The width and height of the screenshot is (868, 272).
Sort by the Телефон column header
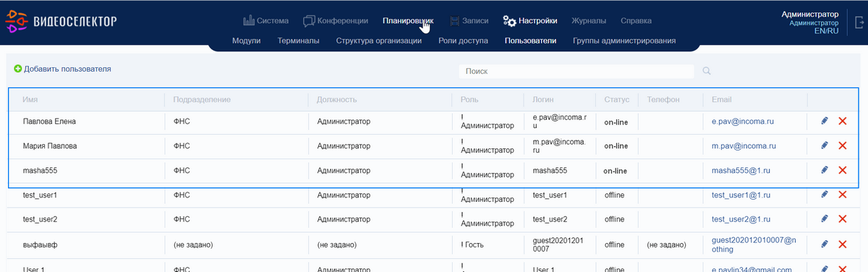click(664, 99)
